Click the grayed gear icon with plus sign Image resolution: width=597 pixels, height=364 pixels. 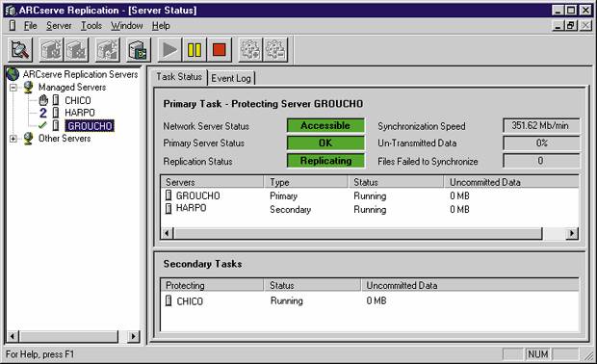coord(250,50)
